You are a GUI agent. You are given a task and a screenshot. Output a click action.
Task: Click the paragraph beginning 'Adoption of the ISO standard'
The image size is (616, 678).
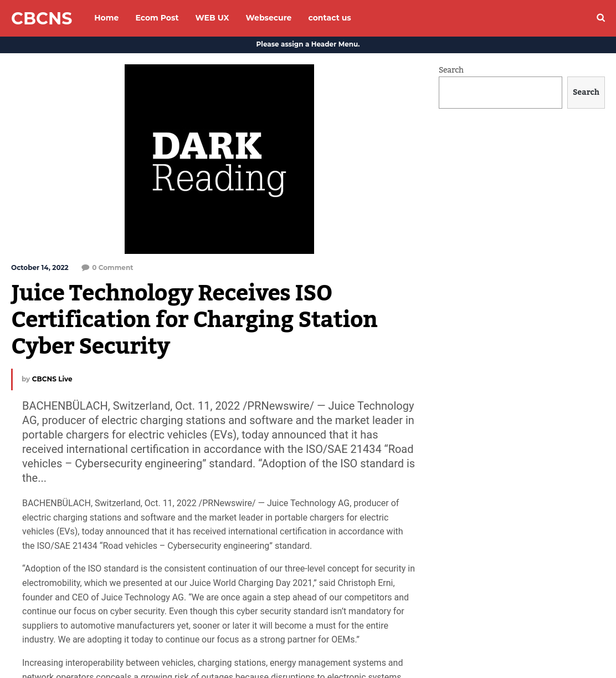coord(219,604)
